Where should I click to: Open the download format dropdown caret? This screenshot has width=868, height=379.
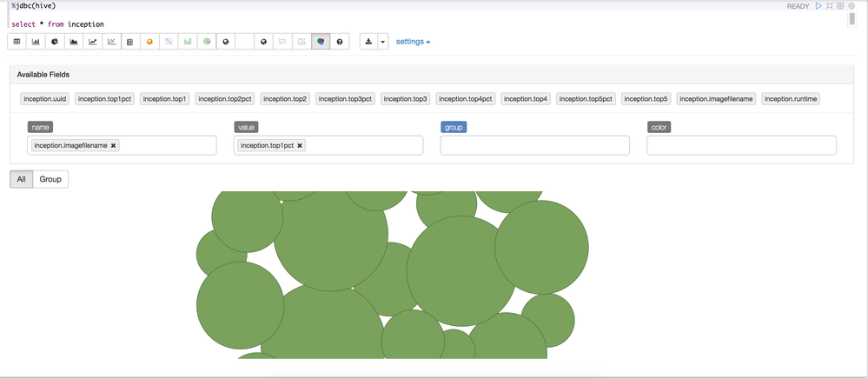(383, 42)
